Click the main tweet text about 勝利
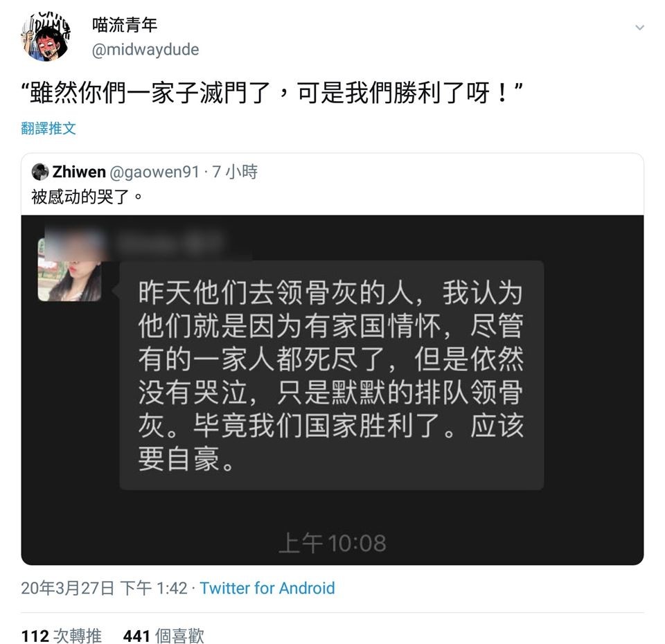This screenshot has height=644, width=665. [272, 92]
